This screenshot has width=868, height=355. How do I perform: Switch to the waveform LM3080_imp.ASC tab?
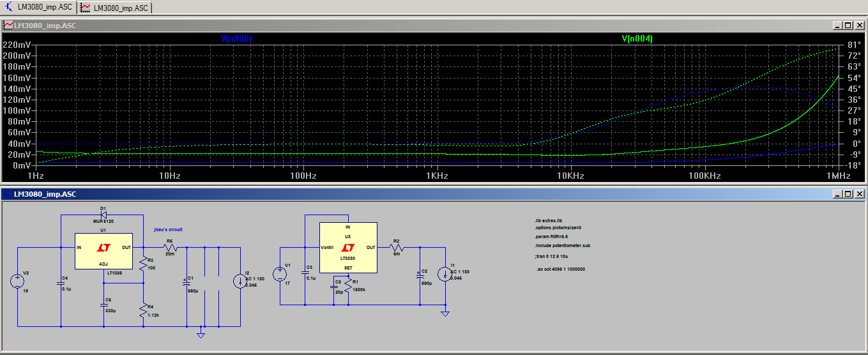click(114, 8)
